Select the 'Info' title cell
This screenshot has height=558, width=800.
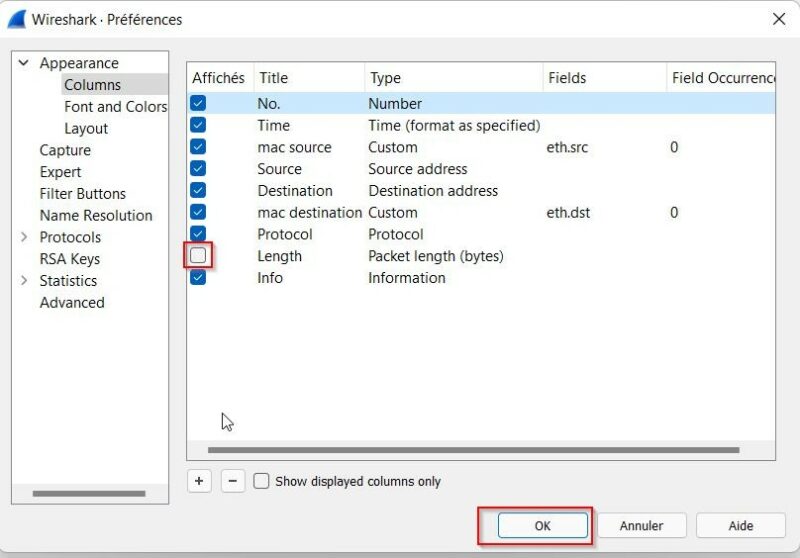(270, 278)
